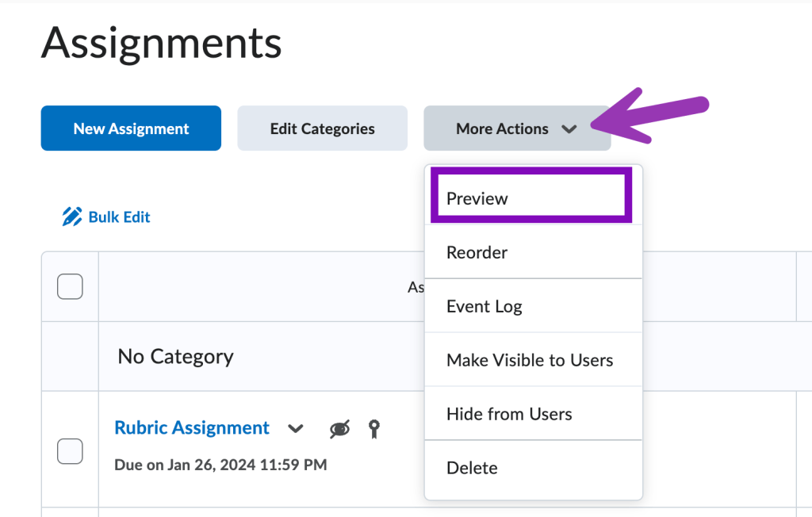Image resolution: width=812 pixels, height=517 pixels.
Task: Choose Hide from Users option
Action: coord(533,414)
